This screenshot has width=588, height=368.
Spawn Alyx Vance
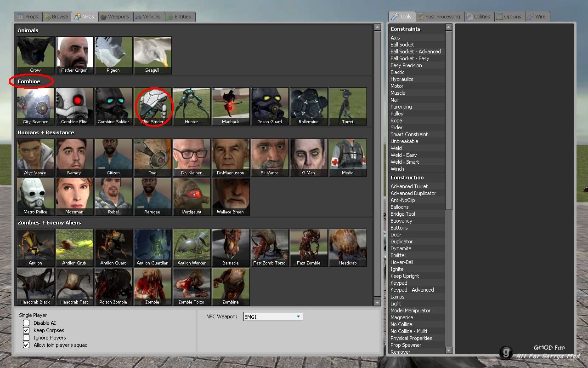35,157
